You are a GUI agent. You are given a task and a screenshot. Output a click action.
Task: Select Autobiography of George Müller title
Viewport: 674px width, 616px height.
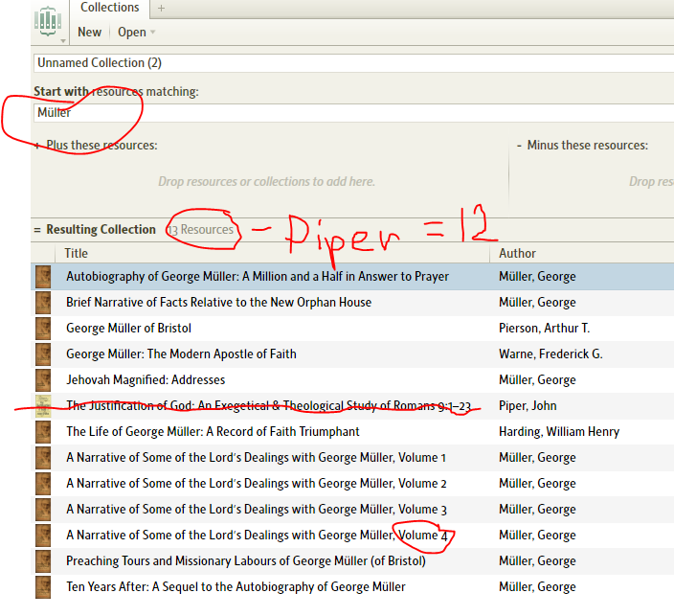[x=258, y=276]
